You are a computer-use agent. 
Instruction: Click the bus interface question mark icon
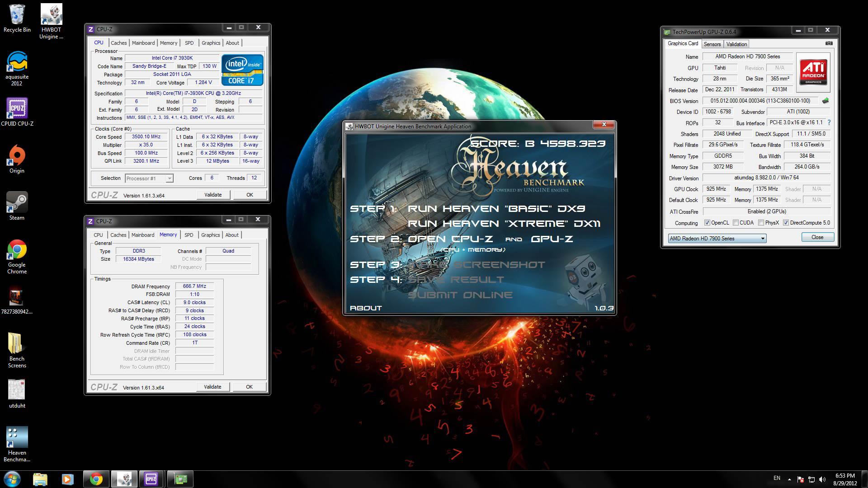(x=829, y=122)
